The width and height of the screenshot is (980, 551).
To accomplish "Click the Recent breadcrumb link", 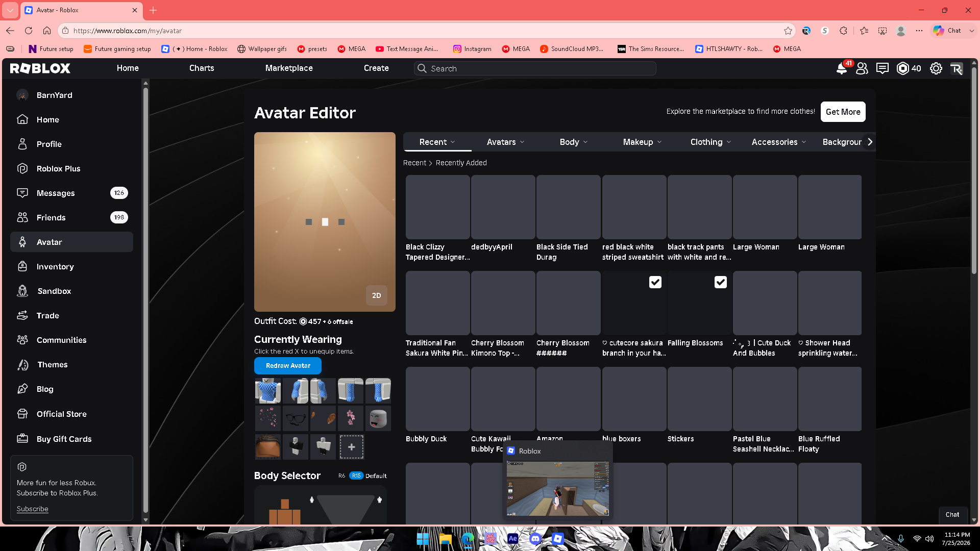I will [x=414, y=163].
